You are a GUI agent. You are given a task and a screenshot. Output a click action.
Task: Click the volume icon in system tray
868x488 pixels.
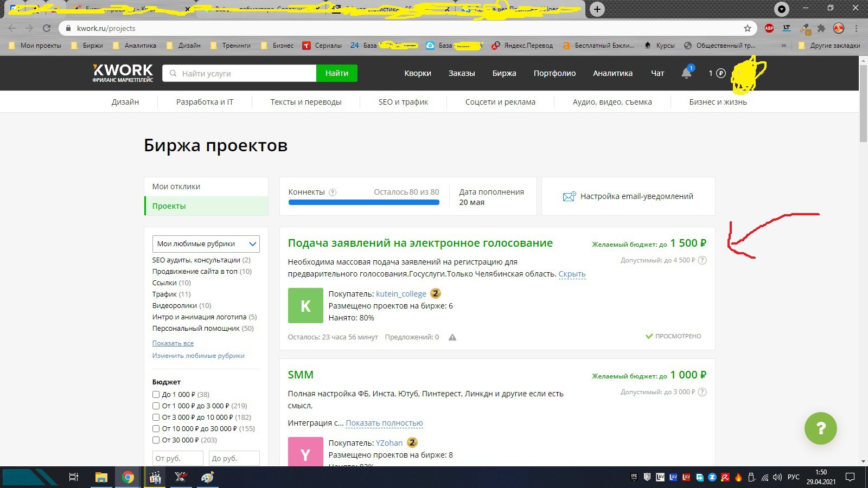click(x=777, y=477)
